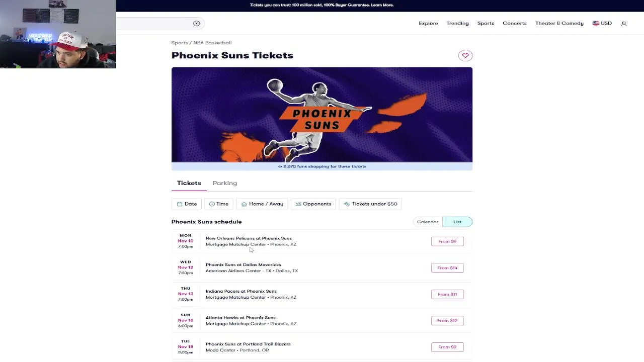
Task: Open the user account profile icon
Action: (624, 24)
